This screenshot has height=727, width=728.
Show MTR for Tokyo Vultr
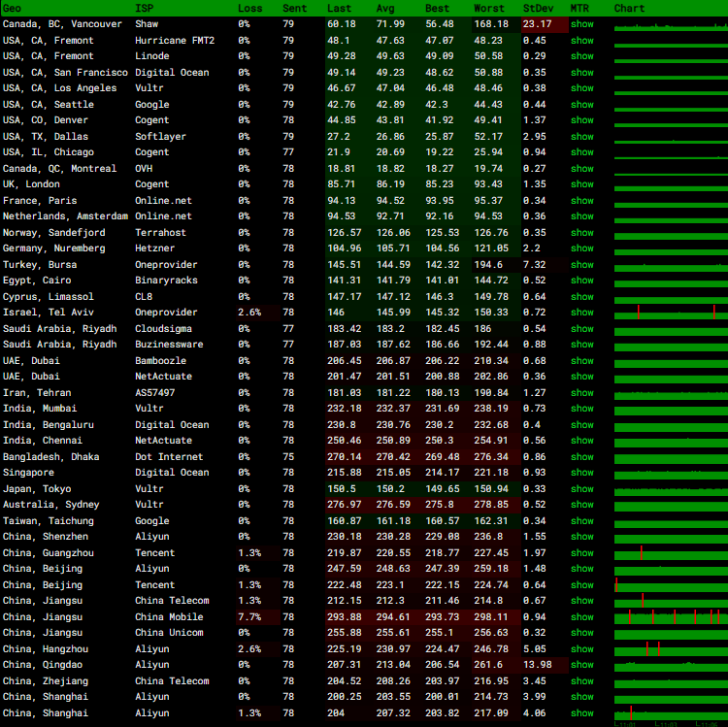[x=582, y=489]
